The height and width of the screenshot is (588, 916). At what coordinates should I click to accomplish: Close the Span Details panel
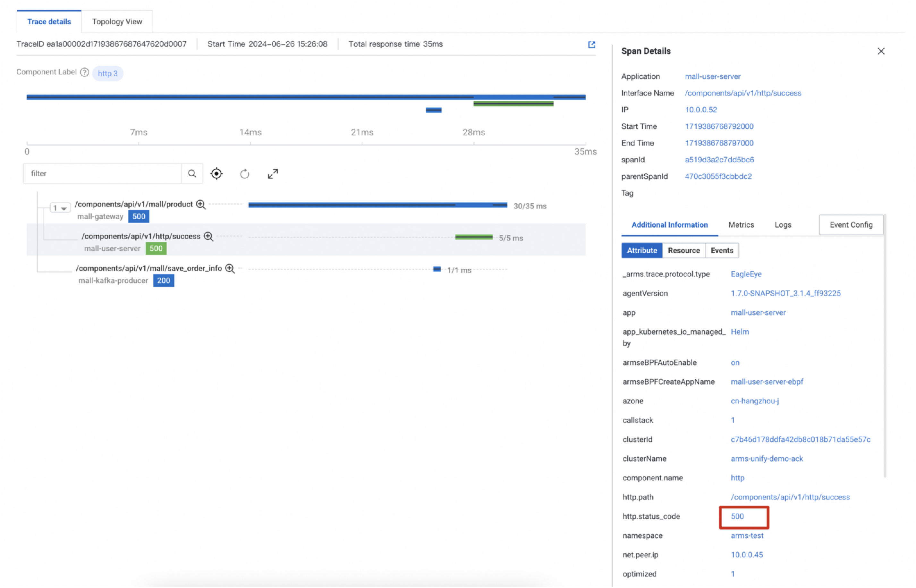point(881,51)
